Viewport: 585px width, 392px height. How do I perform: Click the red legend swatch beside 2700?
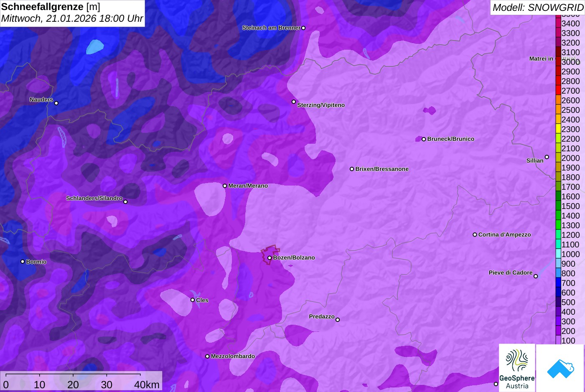pos(558,90)
